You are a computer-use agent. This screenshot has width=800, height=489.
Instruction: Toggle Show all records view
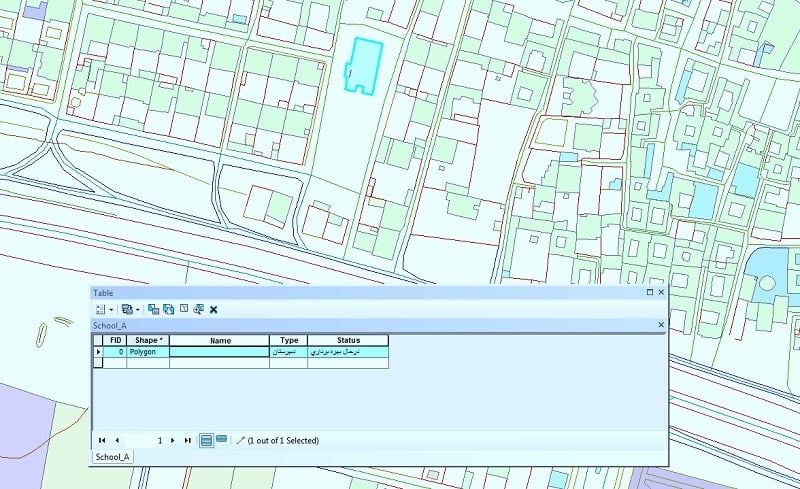point(206,440)
